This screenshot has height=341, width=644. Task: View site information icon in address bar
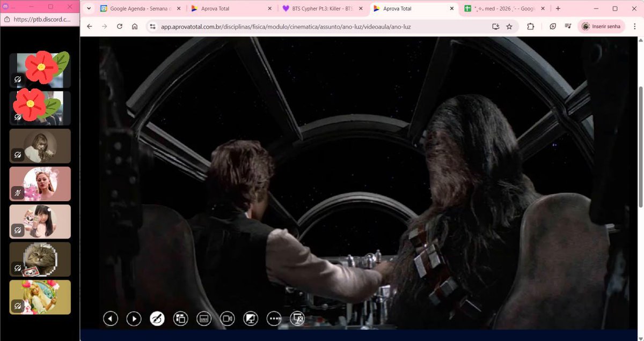[153, 26]
